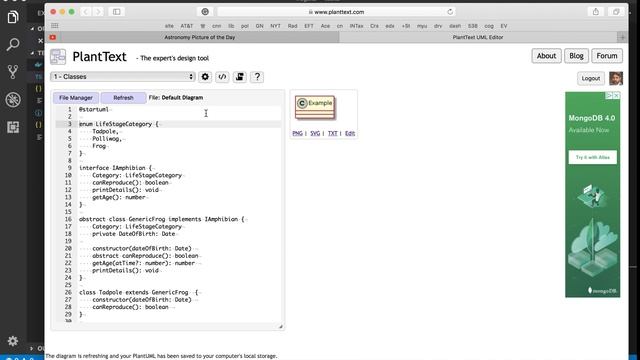Go back with Safari back arrow

click(x=86, y=12)
